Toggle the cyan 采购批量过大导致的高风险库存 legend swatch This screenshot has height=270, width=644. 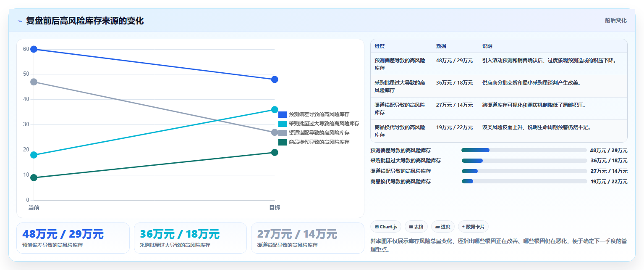click(283, 124)
